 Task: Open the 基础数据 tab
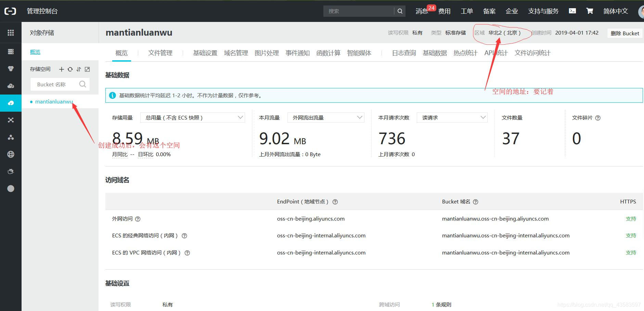(x=435, y=53)
